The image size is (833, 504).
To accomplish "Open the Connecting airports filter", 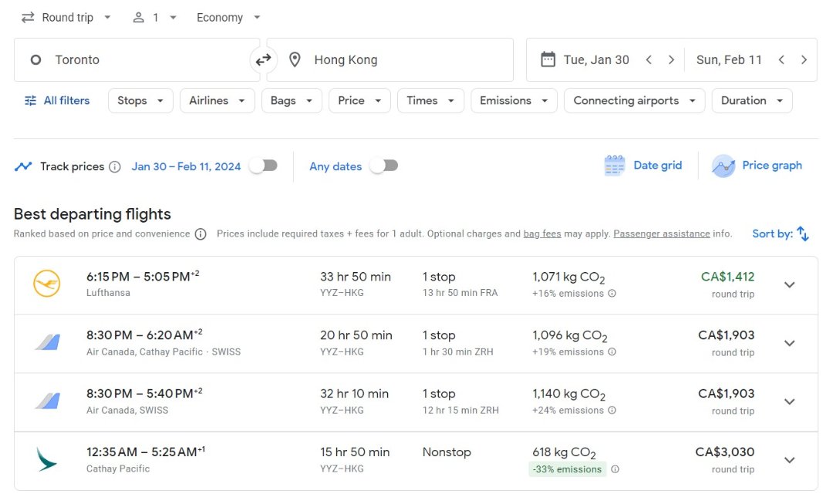I will [634, 100].
